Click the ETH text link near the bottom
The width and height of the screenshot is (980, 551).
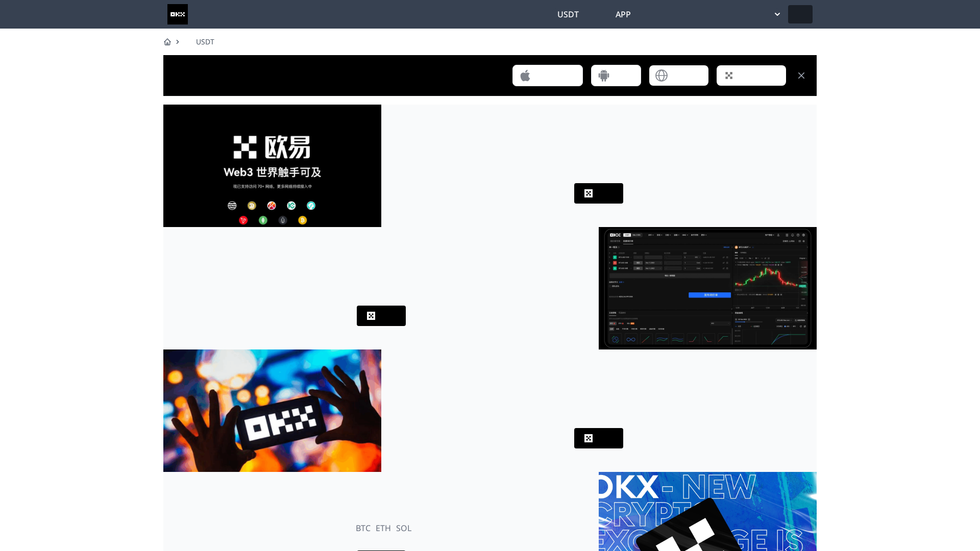383,528
